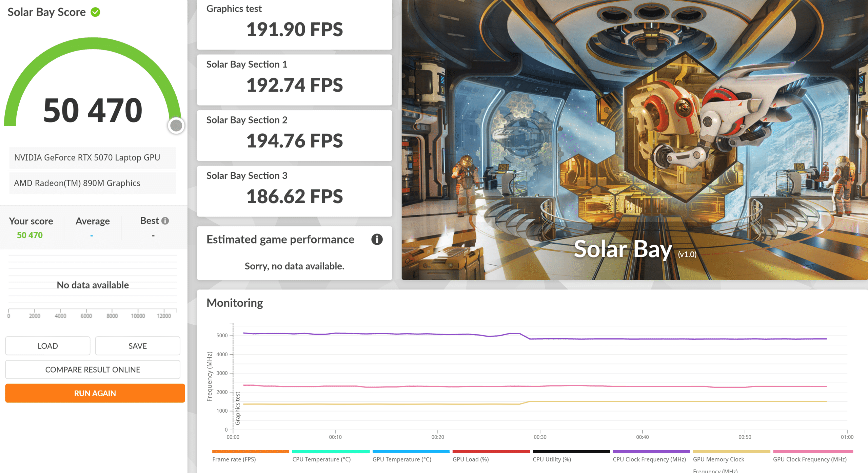Click the green Your score value 50 470
This screenshot has width=868, height=473.
30,235
